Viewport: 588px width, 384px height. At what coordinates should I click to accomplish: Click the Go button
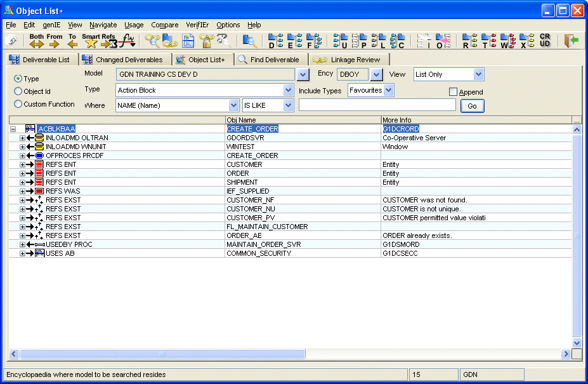(472, 106)
